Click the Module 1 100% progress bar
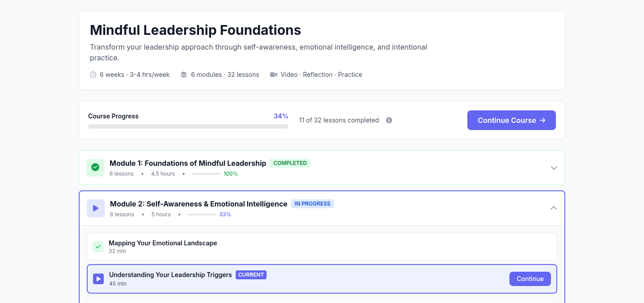Screen dimensions: 644x303 [207, 174]
